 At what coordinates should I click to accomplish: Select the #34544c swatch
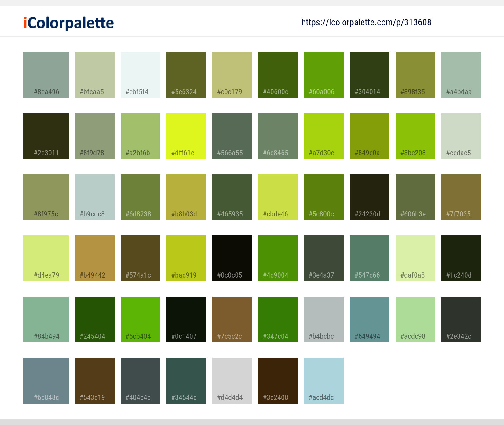point(186,381)
